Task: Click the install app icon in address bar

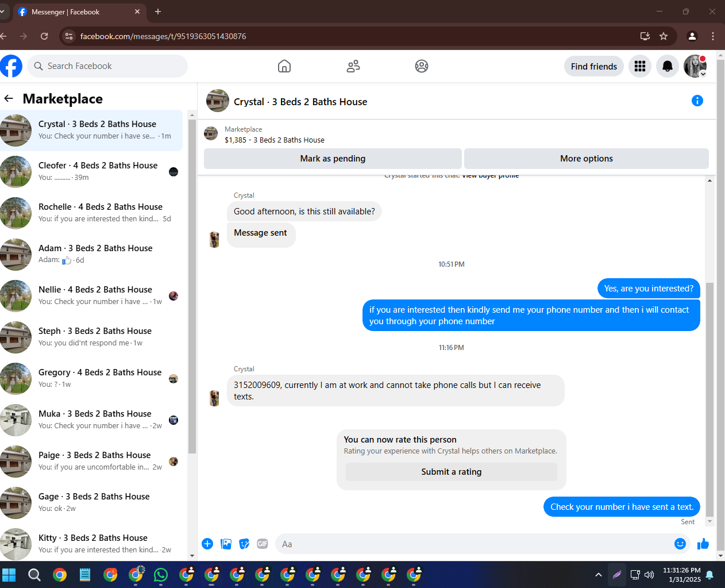Action: (x=645, y=36)
